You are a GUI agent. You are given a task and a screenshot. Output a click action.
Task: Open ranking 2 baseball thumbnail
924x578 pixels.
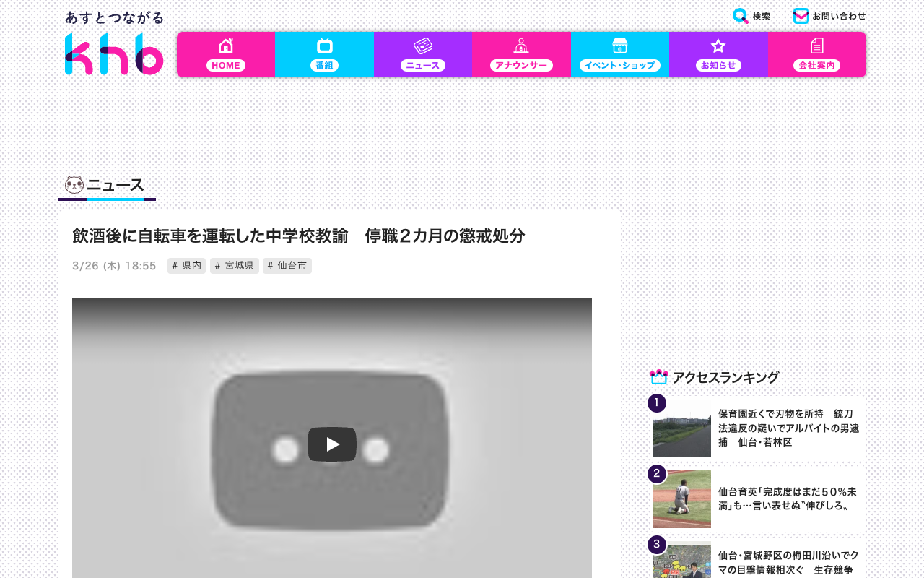(682, 499)
